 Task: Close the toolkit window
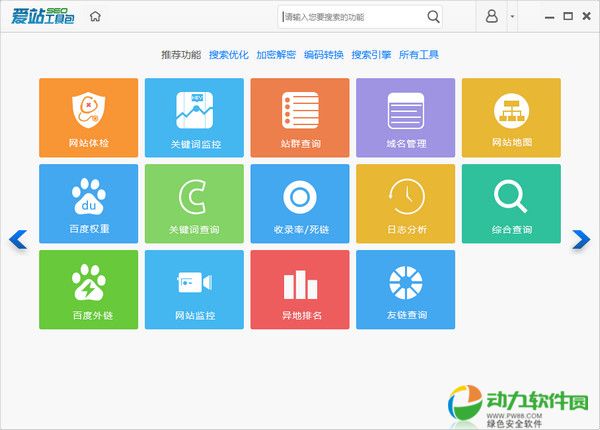(586, 16)
